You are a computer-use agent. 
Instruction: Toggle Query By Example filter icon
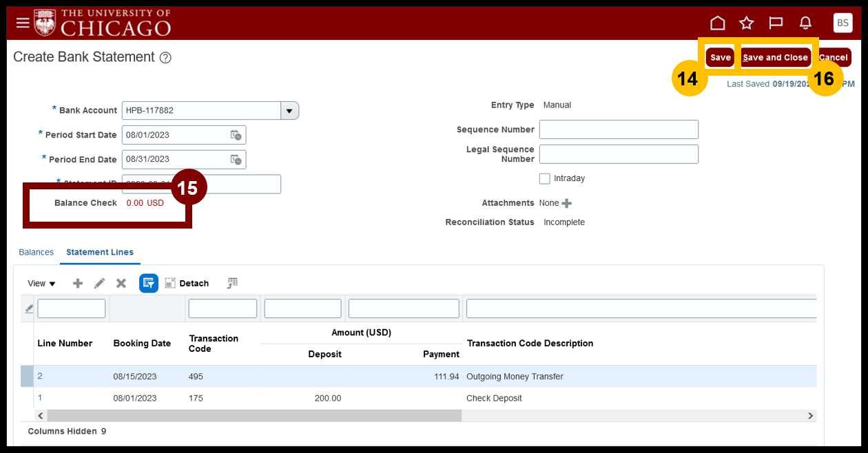pos(149,283)
